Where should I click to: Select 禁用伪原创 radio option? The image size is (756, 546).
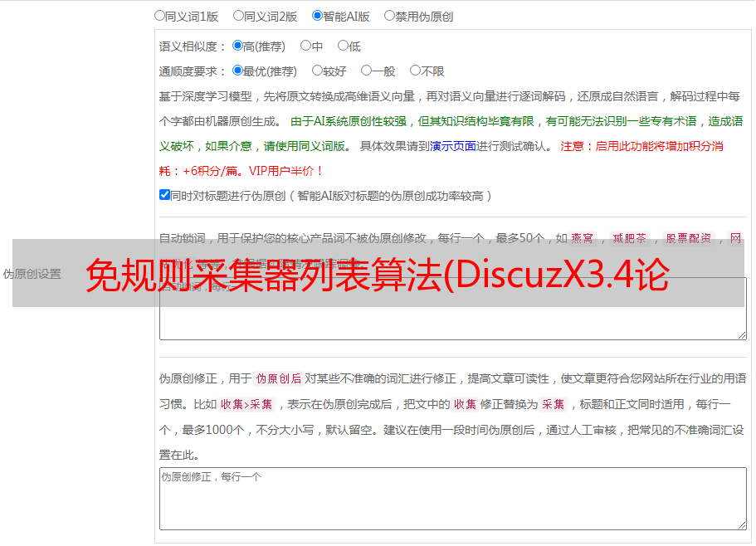(389, 16)
